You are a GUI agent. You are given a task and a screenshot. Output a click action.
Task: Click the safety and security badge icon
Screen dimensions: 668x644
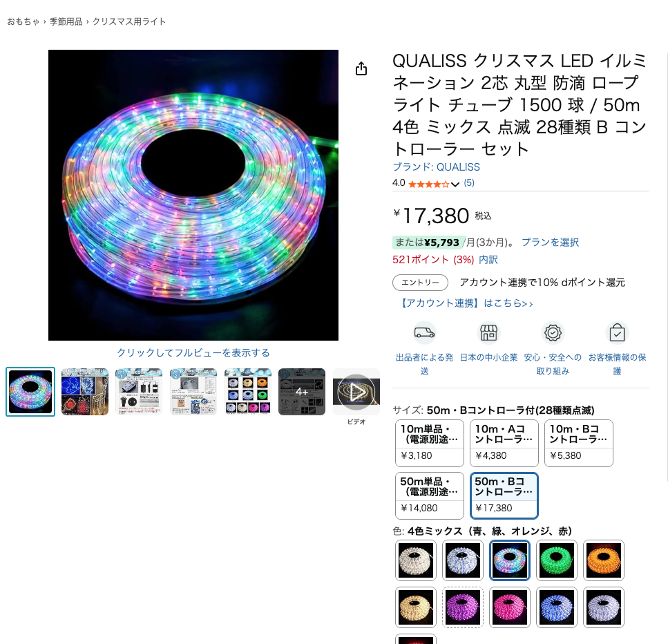(x=553, y=333)
